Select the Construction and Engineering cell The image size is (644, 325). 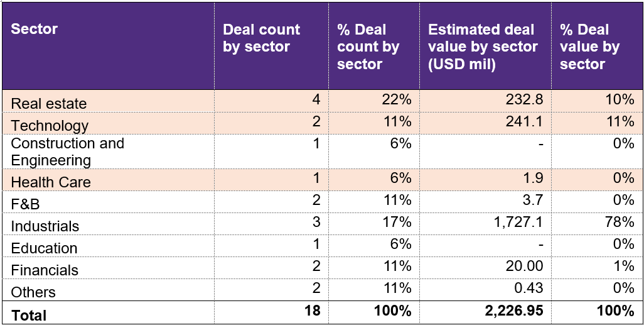point(68,151)
